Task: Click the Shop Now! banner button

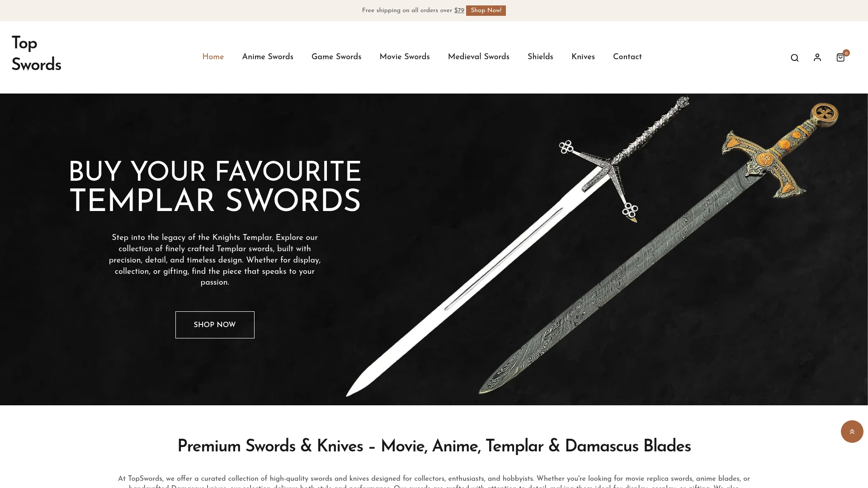Action: pos(486,10)
